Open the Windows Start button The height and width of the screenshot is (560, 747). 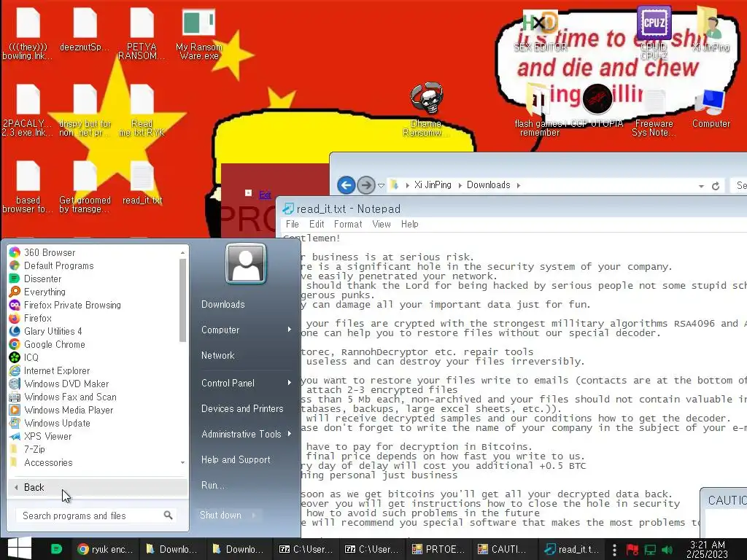[20, 548]
